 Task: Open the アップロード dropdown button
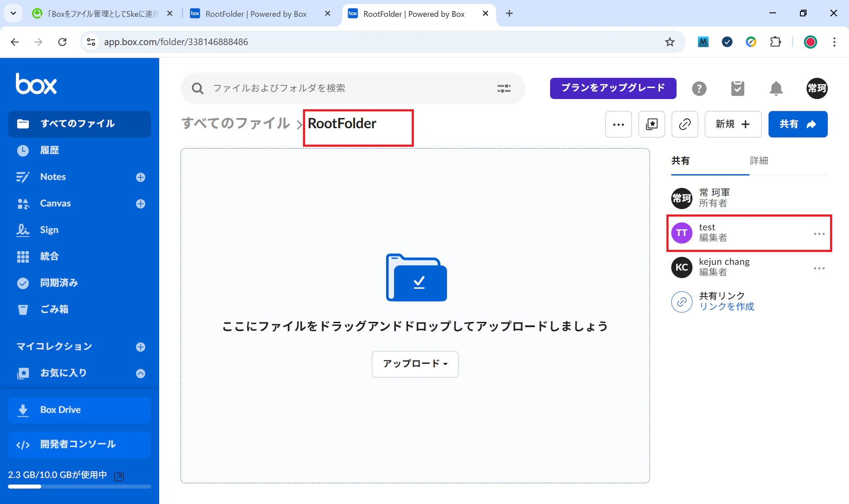(x=415, y=364)
